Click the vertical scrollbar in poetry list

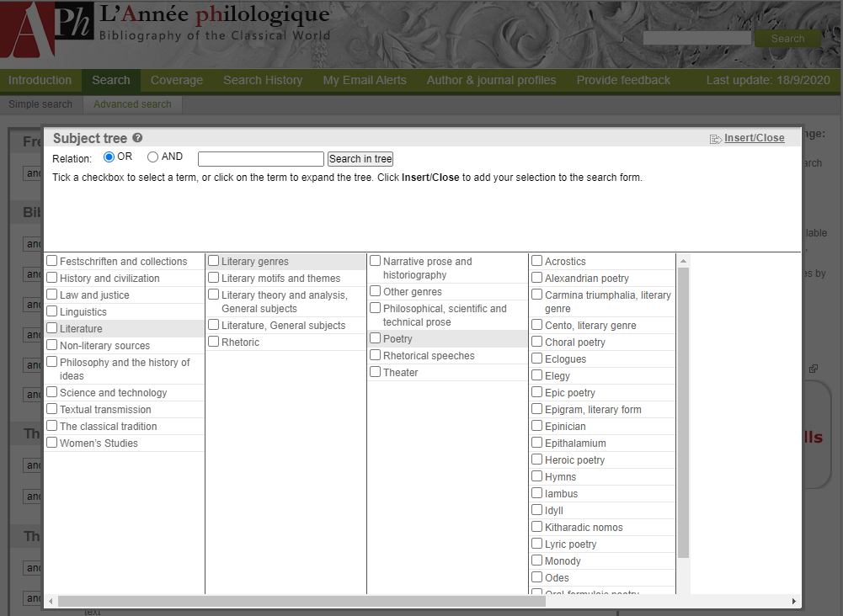coord(683,412)
